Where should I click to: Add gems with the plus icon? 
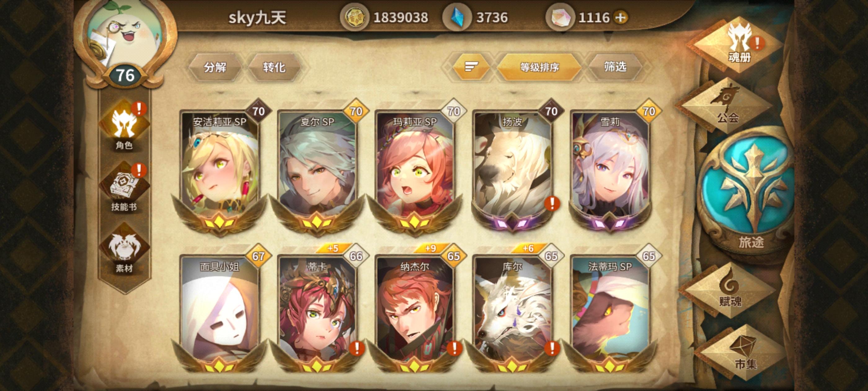click(621, 18)
